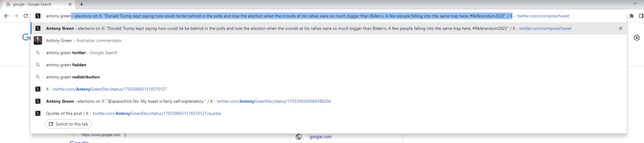Close the Google Search tab
The width and height of the screenshot is (644, 143).
coord(70,4)
